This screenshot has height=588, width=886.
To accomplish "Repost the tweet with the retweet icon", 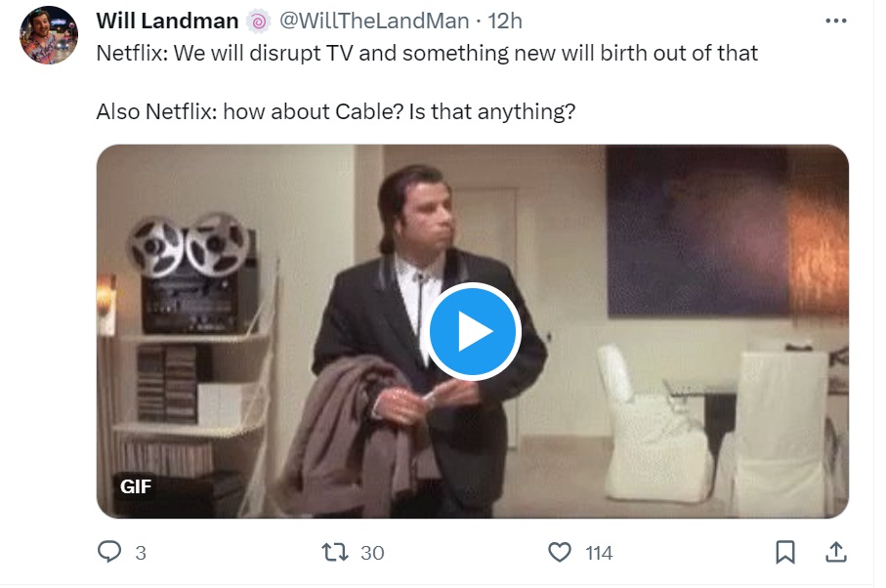I will pyautogui.click(x=335, y=553).
